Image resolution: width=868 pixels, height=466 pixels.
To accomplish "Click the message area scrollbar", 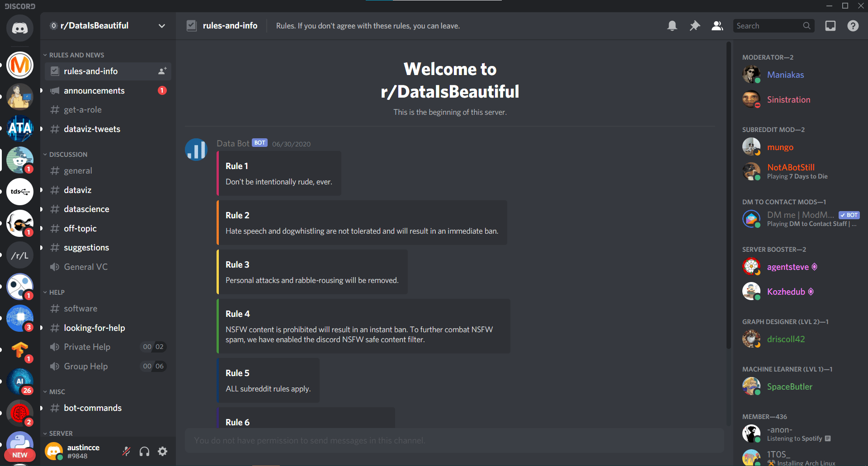I will pyautogui.click(x=728, y=194).
